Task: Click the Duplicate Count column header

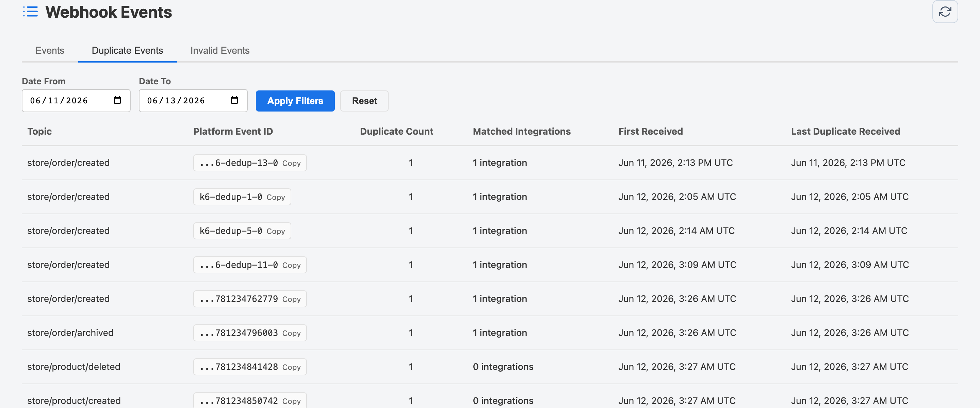Action: point(396,131)
